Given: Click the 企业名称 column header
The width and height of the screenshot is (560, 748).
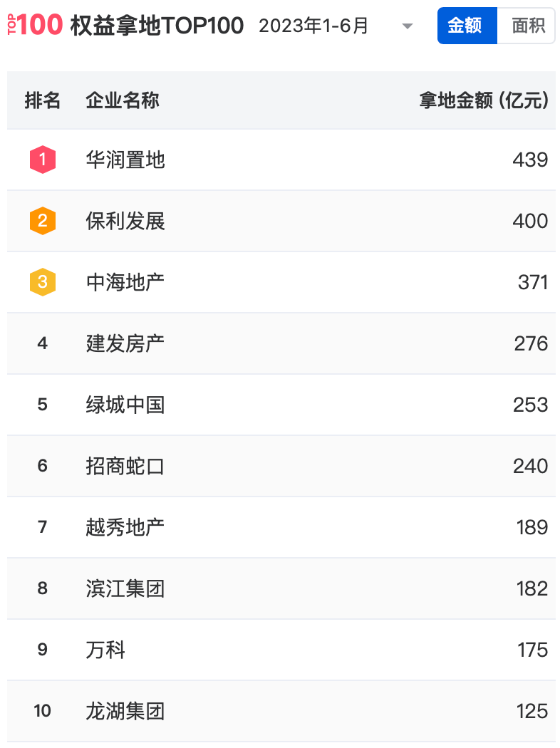Looking at the screenshot, I should click(123, 100).
